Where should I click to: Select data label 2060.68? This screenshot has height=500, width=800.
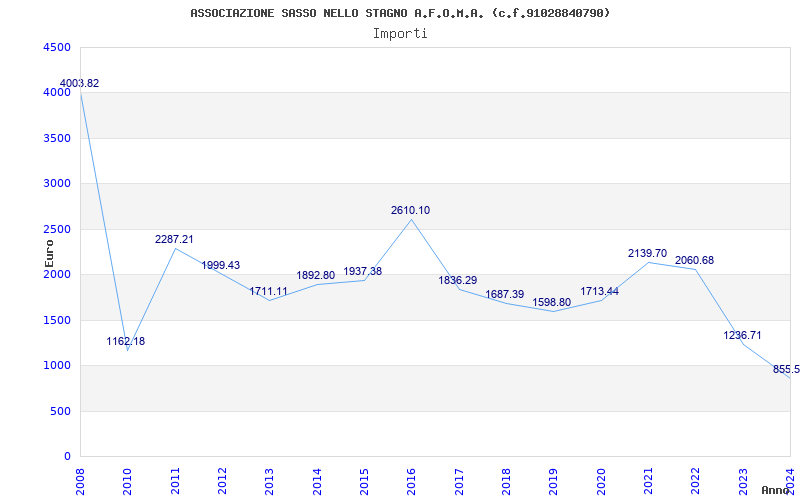click(694, 260)
